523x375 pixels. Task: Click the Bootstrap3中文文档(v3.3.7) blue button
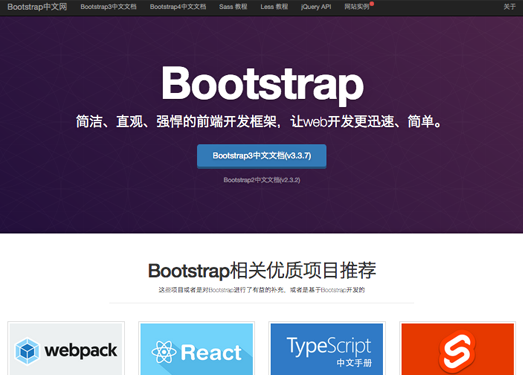[x=262, y=156]
